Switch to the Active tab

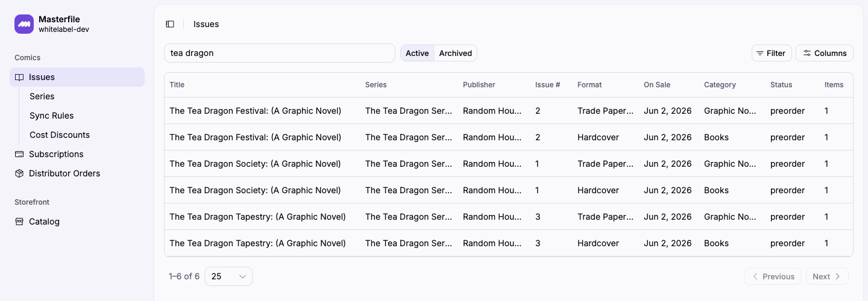coord(417,53)
